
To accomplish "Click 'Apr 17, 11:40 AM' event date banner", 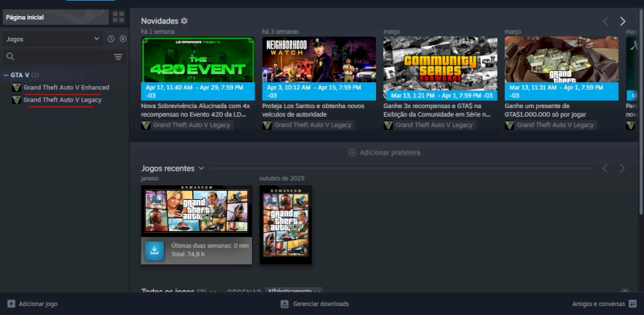I will click(x=197, y=91).
